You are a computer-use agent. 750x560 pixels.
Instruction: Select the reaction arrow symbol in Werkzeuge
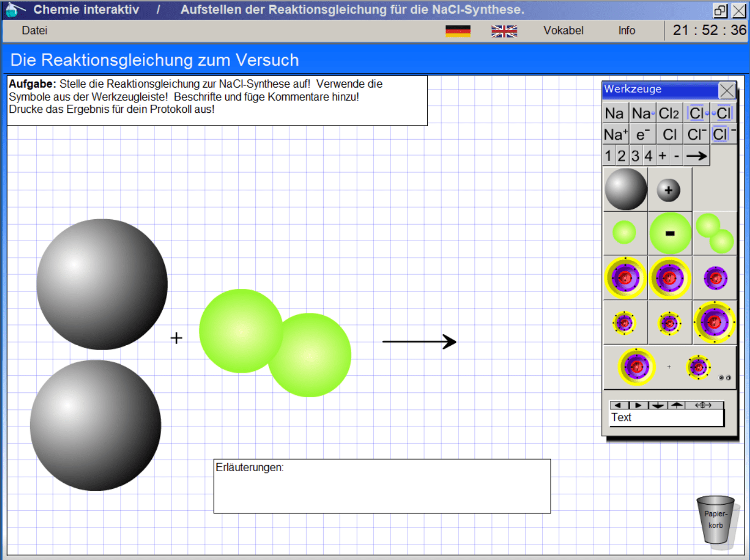(x=696, y=156)
